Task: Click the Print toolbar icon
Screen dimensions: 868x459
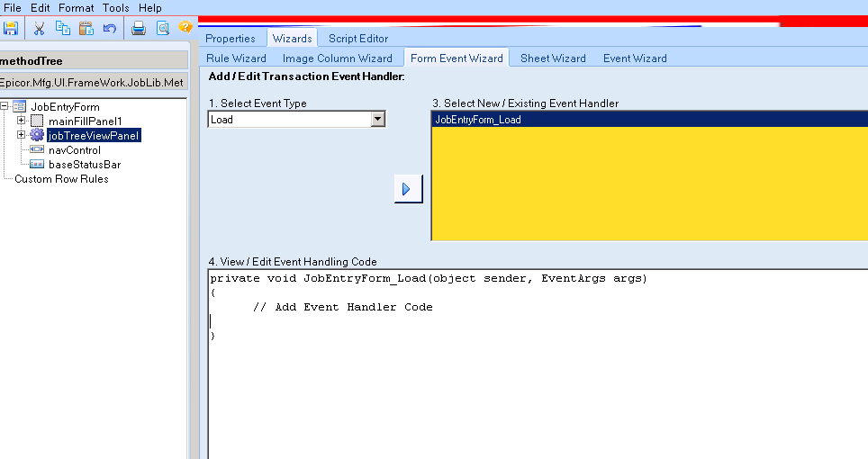Action: tap(139, 28)
